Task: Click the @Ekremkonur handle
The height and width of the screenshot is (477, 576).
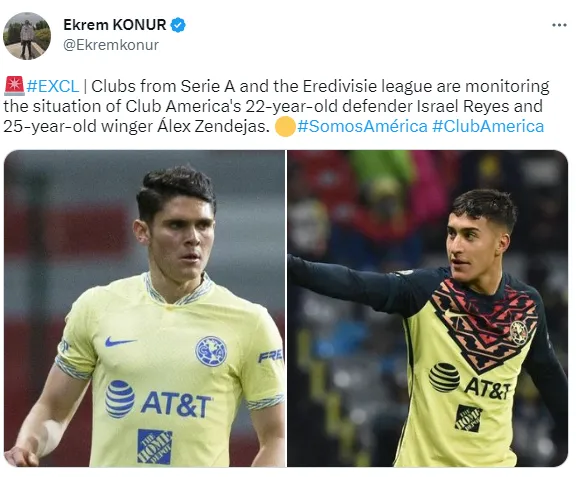Action: (111, 45)
